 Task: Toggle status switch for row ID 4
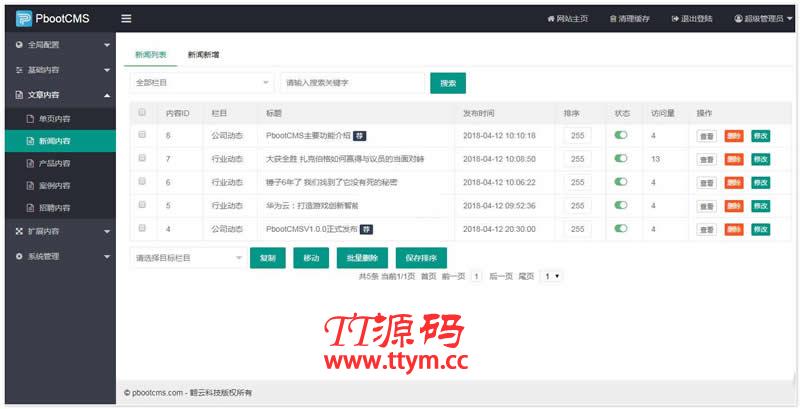point(621,228)
